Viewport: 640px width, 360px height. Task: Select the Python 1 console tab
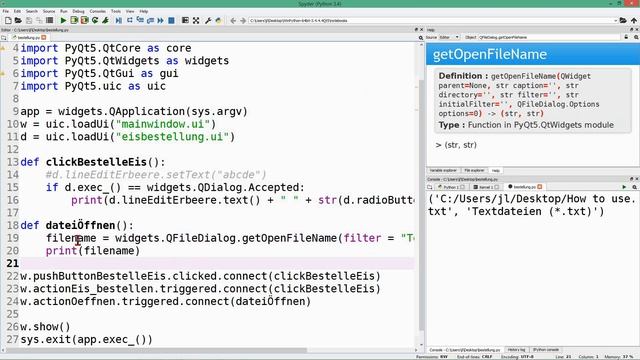[451, 187]
